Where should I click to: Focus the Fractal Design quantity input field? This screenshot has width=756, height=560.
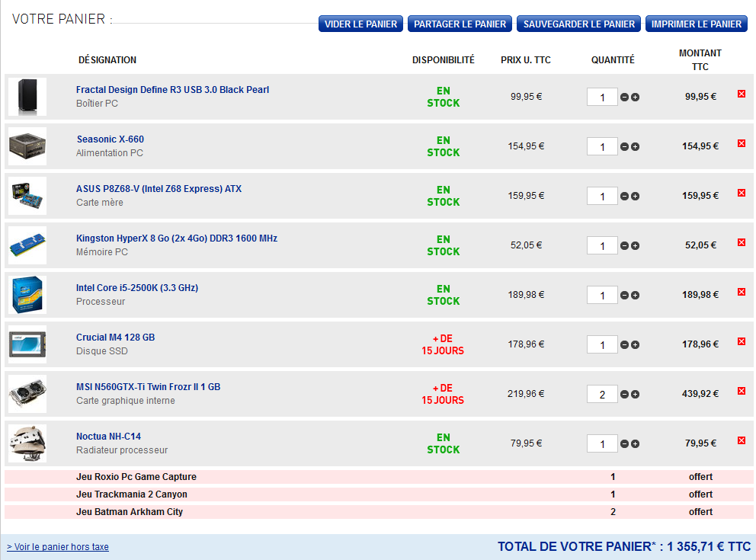click(602, 98)
